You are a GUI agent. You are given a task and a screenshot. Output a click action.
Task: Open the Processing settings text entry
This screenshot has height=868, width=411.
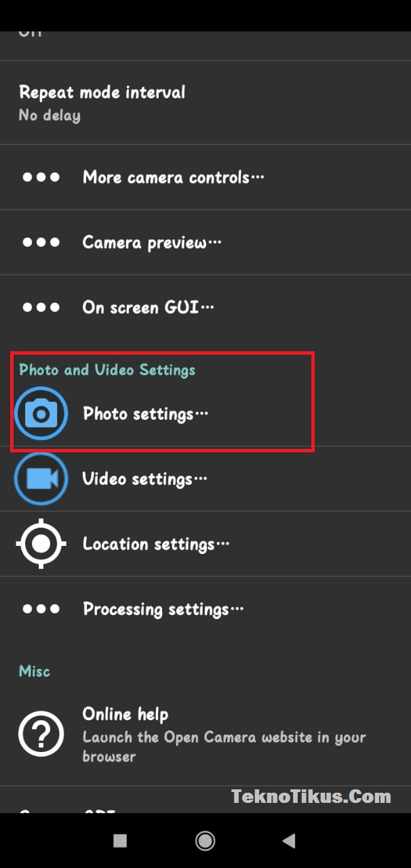click(x=163, y=609)
